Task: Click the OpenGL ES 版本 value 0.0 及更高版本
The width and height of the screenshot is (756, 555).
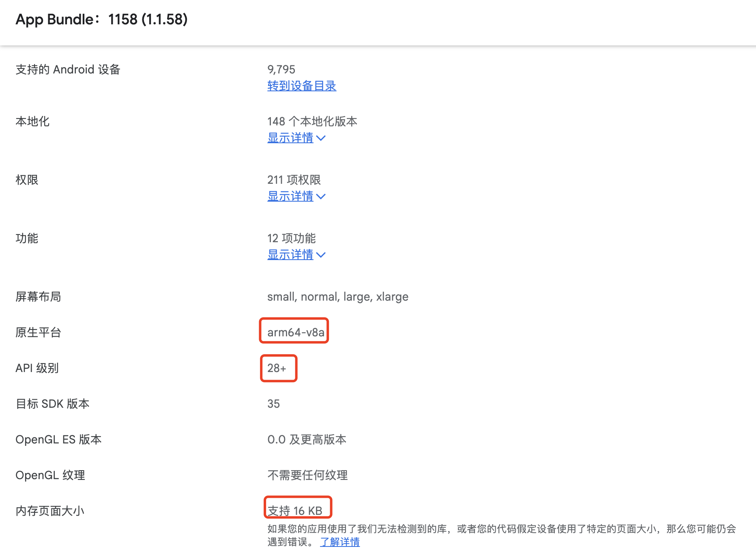Action: [x=307, y=439]
